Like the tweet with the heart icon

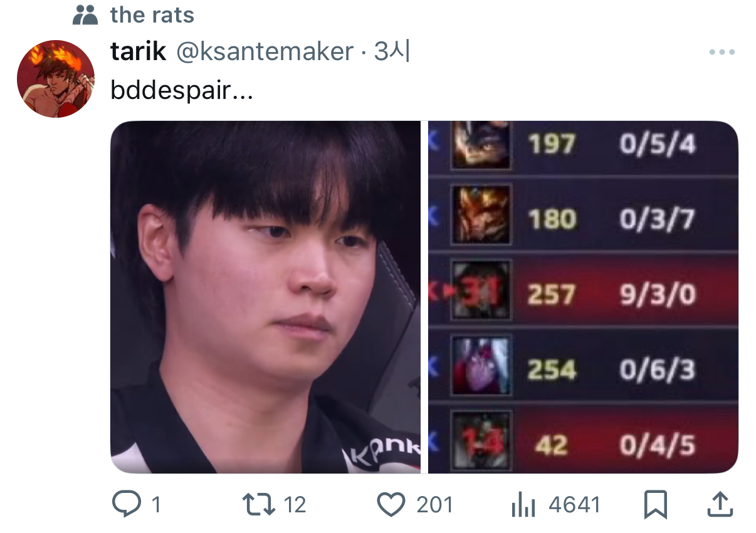tap(392, 505)
